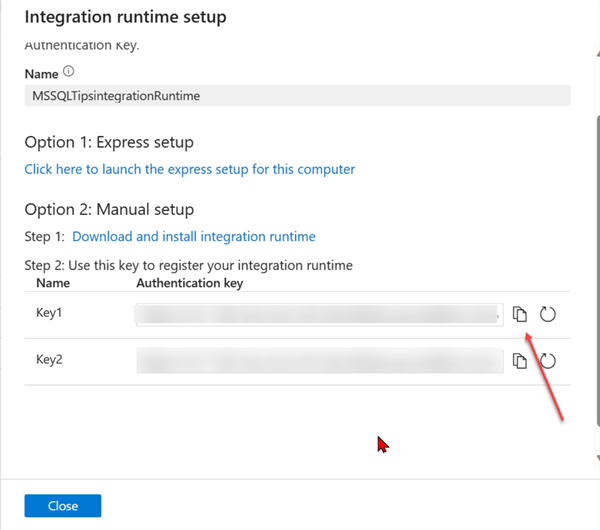Screen dimensions: 600x530
Task: Copy the Key2 authentication key
Action: pos(519,361)
